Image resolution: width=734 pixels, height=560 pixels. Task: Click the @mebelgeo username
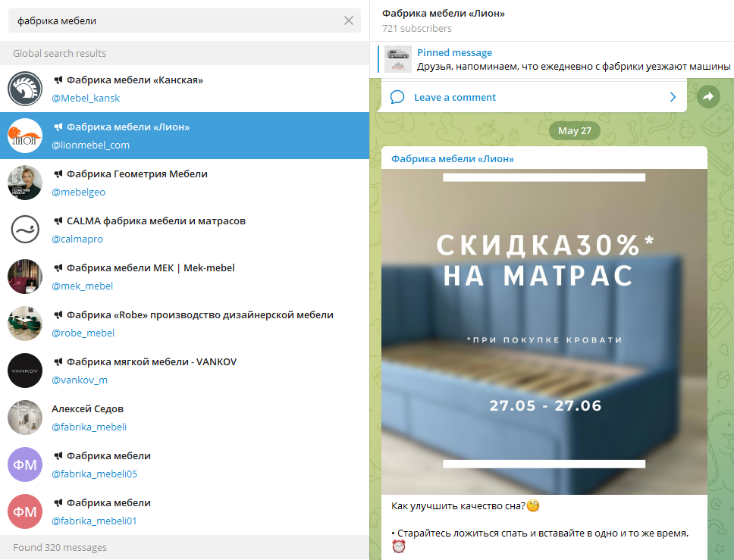click(x=78, y=192)
